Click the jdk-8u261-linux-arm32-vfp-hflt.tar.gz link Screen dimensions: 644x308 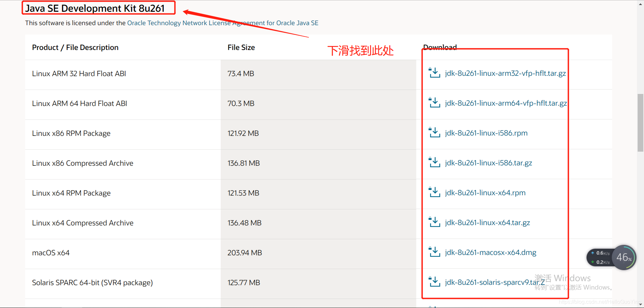tap(505, 73)
